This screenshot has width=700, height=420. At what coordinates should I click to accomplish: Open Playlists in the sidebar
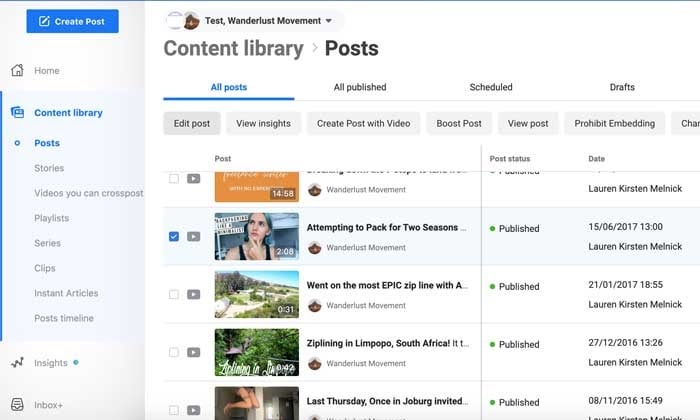pos(51,218)
